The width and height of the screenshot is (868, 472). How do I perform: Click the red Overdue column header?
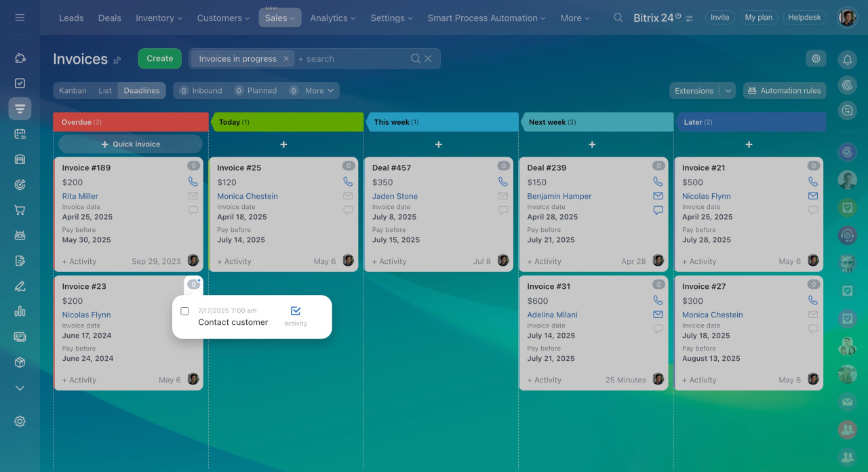(x=130, y=122)
